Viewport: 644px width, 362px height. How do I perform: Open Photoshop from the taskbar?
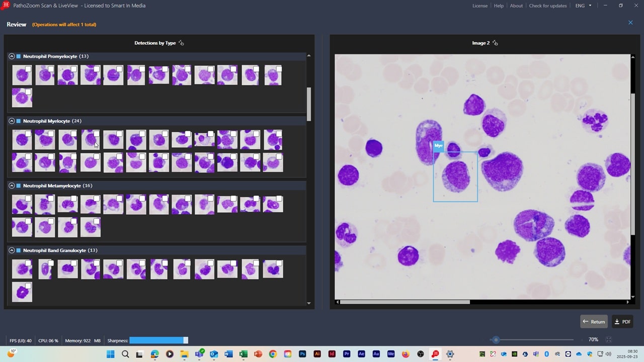click(302, 354)
